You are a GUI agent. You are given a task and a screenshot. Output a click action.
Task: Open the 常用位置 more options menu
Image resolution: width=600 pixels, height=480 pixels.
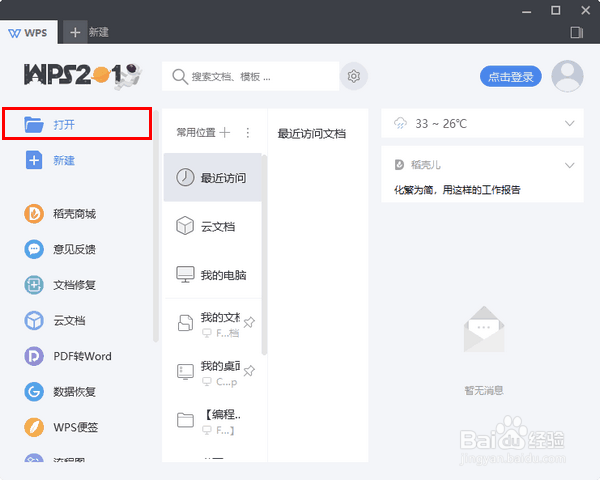(248, 132)
